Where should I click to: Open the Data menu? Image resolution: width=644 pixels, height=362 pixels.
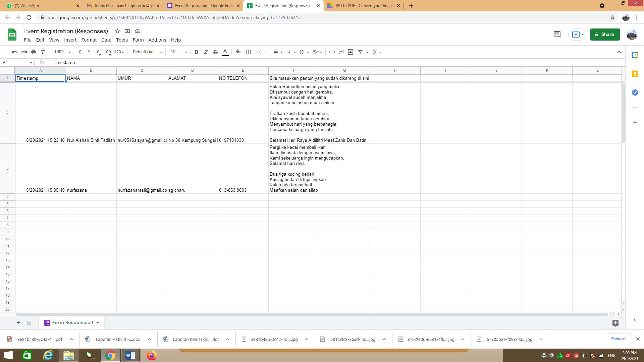click(x=106, y=40)
